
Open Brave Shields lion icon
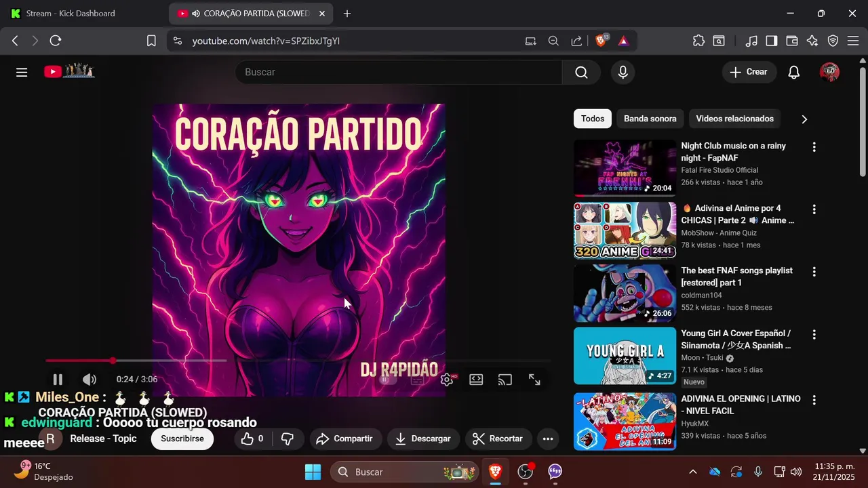tap(601, 41)
